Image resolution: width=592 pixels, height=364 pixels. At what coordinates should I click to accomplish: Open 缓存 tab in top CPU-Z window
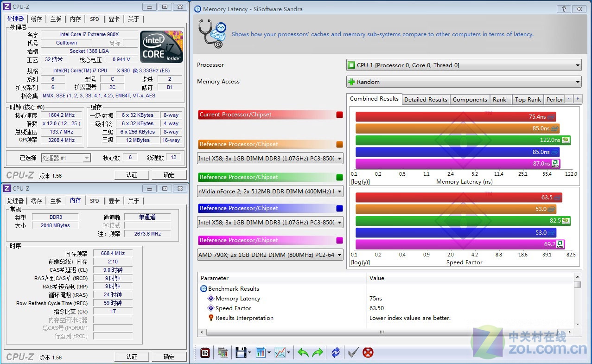pos(36,19)
